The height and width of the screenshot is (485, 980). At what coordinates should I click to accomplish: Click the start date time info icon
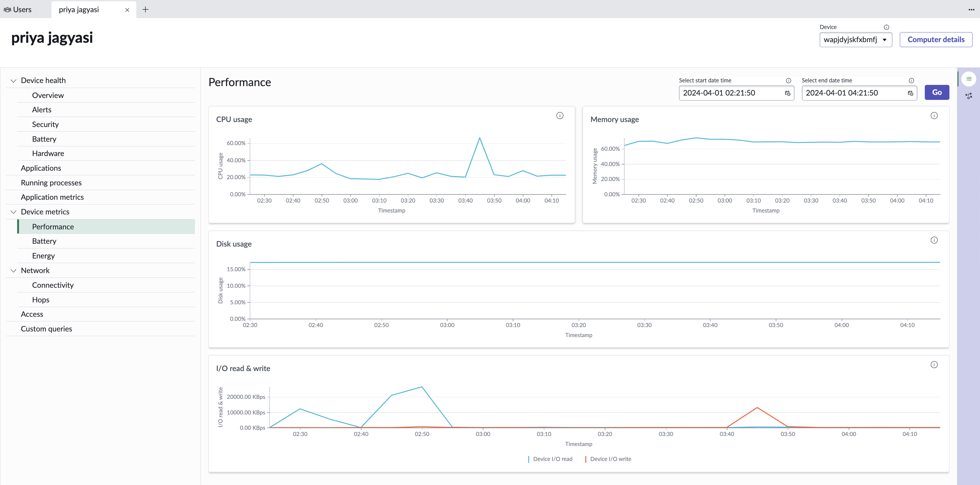[x=788, y=80]
